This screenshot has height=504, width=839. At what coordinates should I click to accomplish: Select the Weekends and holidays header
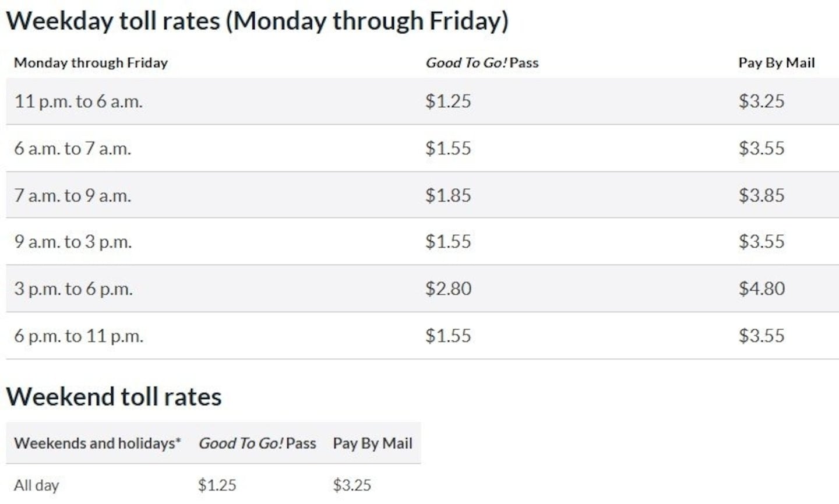(97, 443)
